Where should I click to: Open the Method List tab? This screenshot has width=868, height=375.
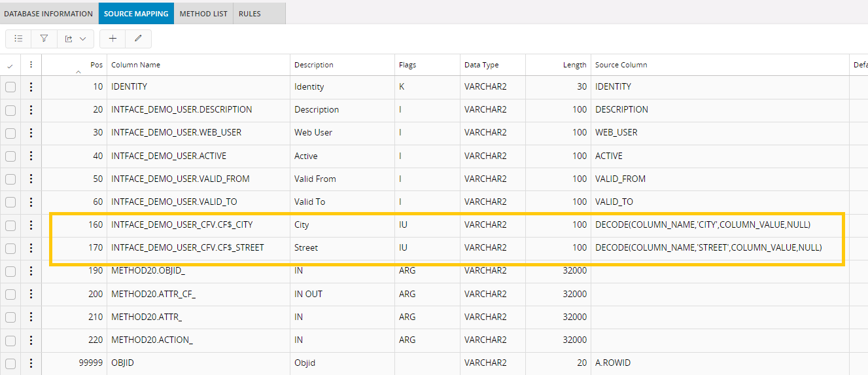coord(203,14)
